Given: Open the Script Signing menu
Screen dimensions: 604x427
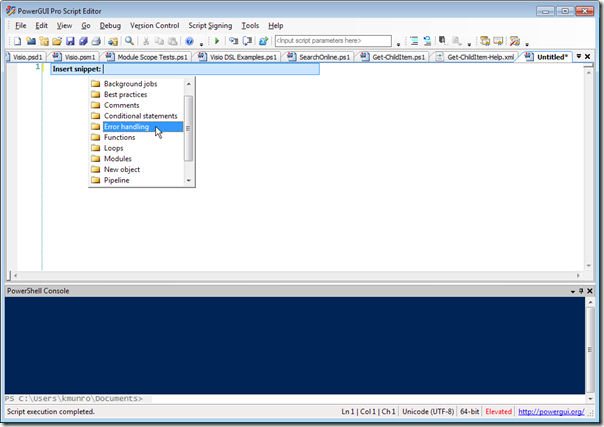Looking at the screenshot, I should coord(210,26).
